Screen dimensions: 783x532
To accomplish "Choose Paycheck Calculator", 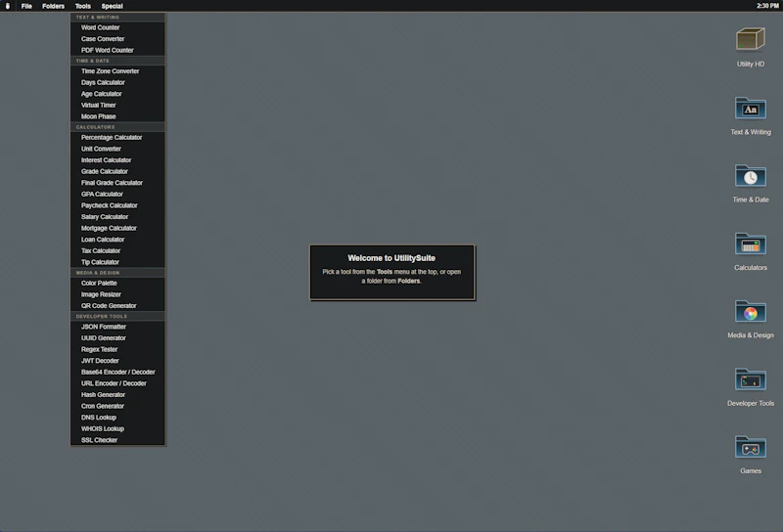I will [117, 205].
